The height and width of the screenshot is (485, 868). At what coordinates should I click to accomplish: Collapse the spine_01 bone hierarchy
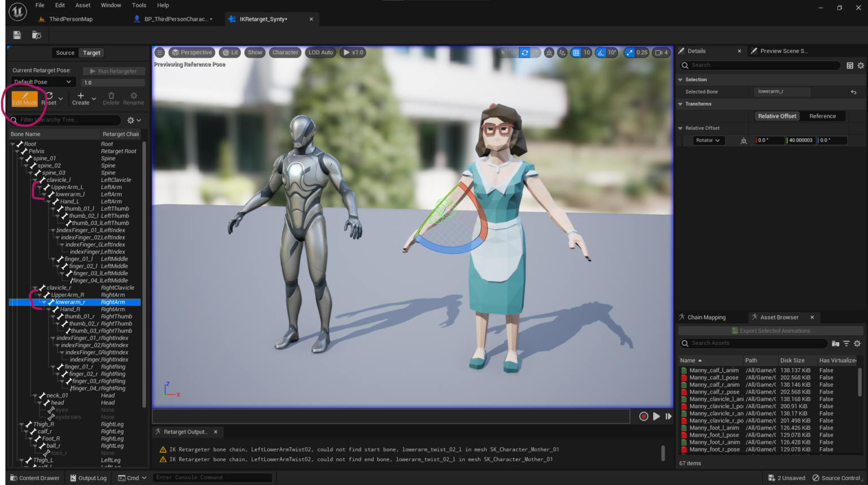(x=20, y=158)
